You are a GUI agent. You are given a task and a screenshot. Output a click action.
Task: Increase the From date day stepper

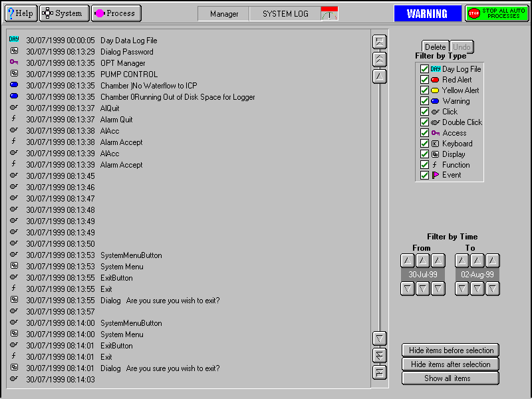tap(408, 261)
